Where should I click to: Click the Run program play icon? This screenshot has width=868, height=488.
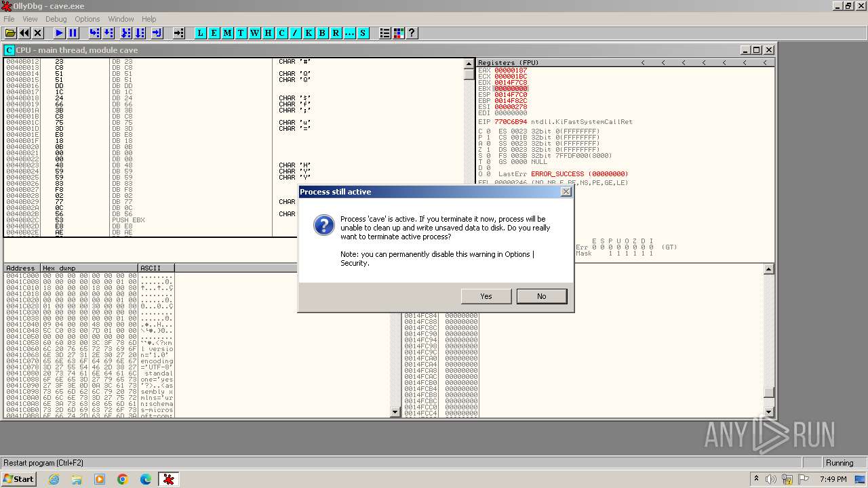click(59, 33)
